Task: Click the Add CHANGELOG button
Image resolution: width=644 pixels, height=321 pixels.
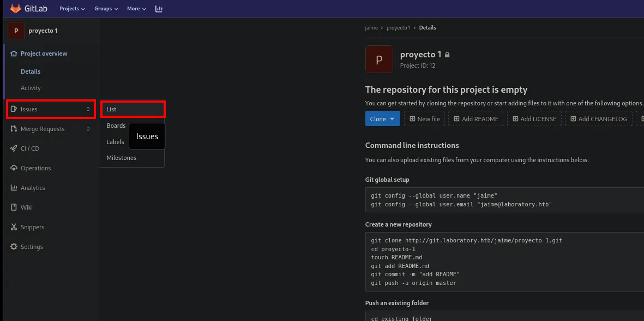Action: pyautogui.click(x=598, y=119)
